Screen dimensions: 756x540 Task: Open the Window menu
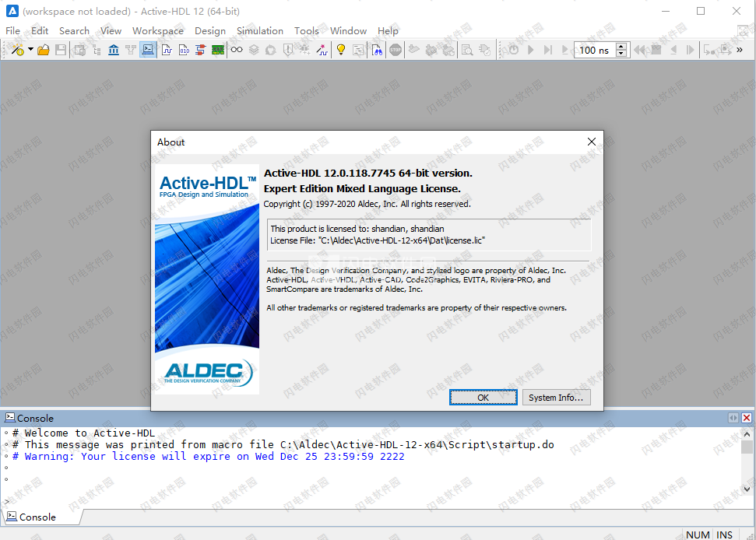(x=348, y=31)
